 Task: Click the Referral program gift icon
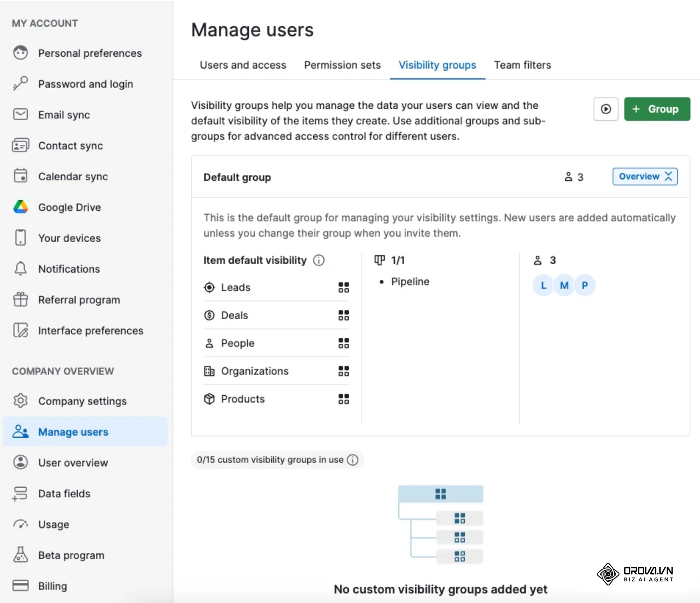(20, 300)
